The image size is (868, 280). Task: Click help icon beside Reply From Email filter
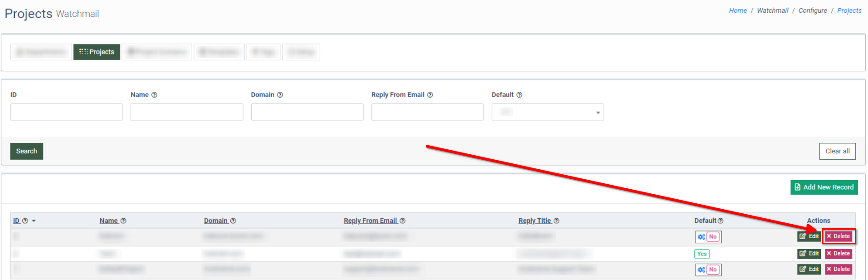coord(430,95)
